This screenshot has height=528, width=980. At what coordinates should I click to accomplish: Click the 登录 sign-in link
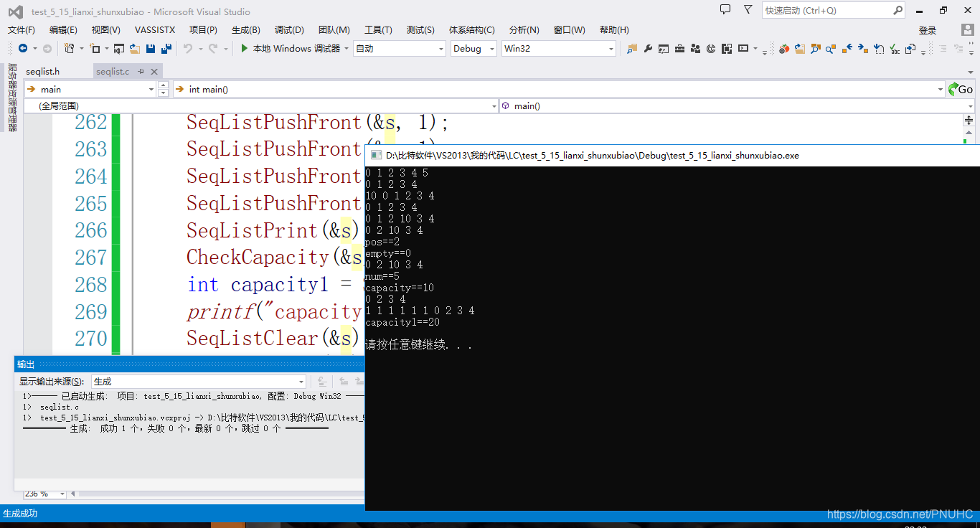click(928, 30)
